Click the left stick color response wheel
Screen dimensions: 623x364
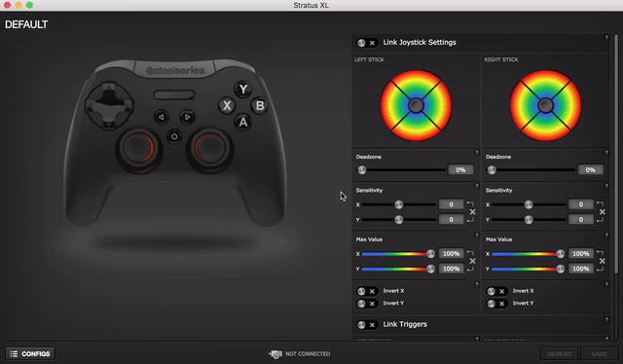point(416,106)
